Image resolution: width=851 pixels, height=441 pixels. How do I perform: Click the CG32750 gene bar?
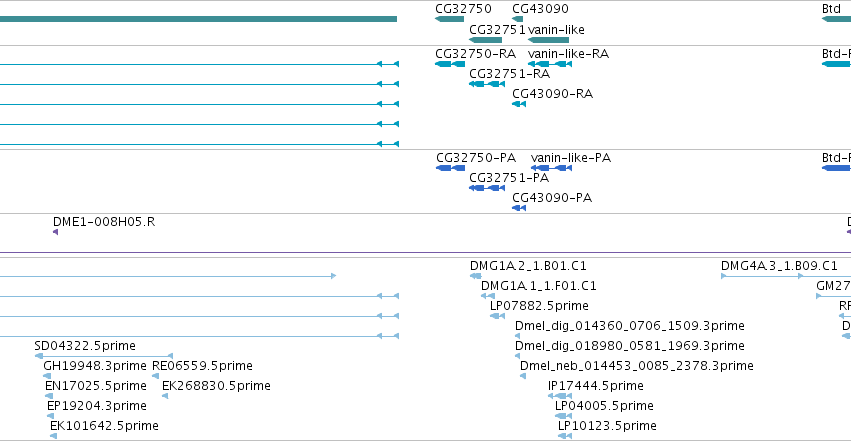point(449,19)
